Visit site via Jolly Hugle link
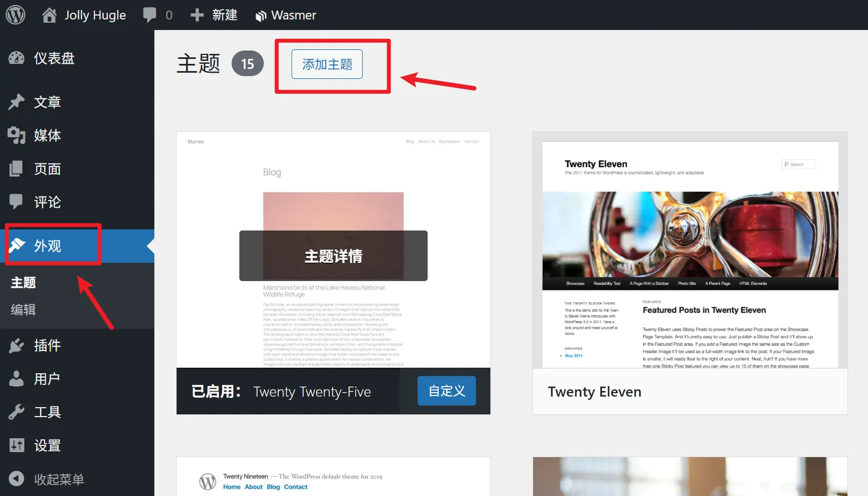868x496 pixels. click(95, 15)
